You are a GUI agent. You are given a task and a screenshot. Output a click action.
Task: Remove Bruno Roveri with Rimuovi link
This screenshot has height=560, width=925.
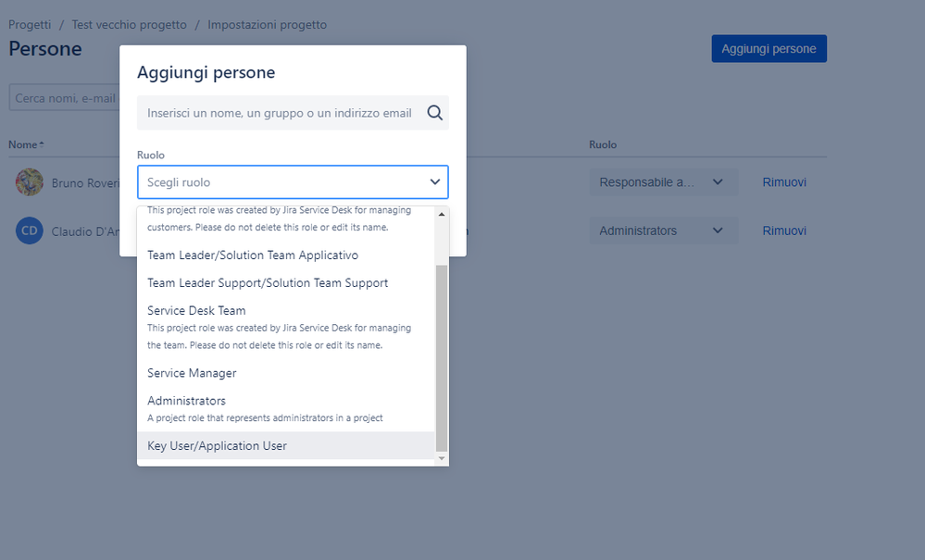point(784,182)
